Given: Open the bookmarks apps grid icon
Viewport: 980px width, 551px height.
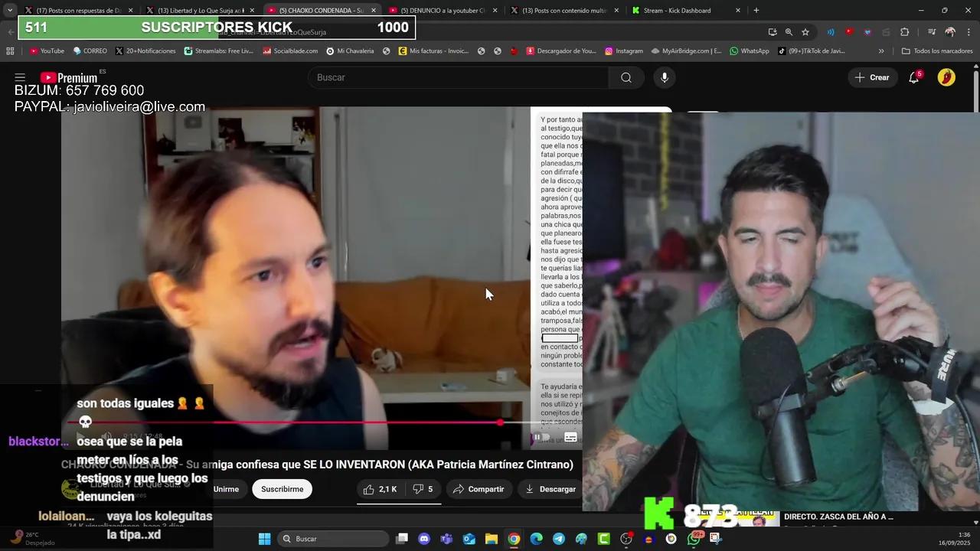Looking at the screenshot, I should (10, 51).
